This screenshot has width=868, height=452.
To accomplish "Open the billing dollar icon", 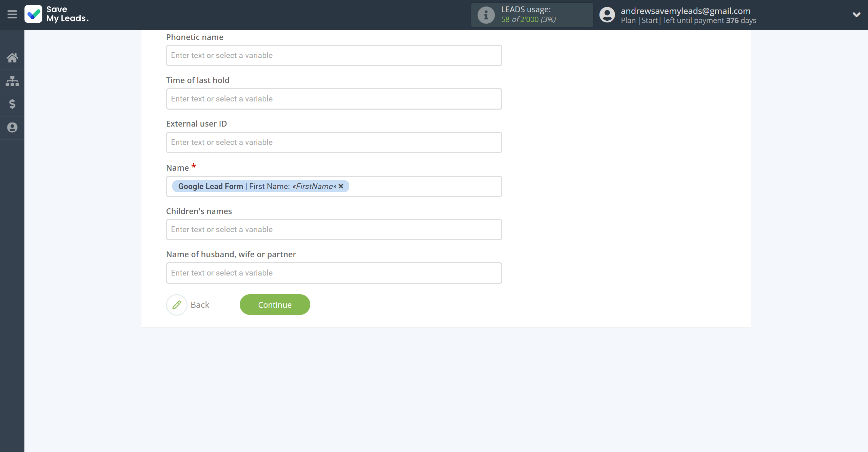I will [x=12, y=104].
